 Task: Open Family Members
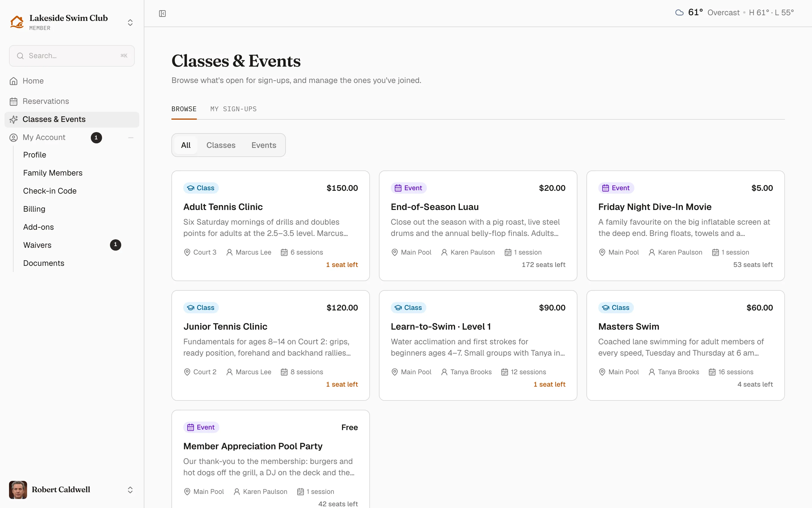coord(53,173)
